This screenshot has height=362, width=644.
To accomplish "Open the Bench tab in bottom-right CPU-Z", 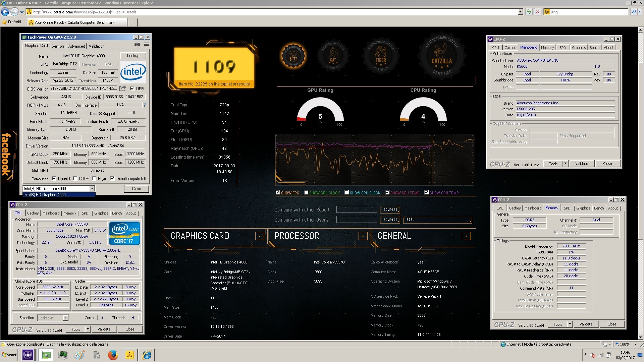I will (599, 208).
